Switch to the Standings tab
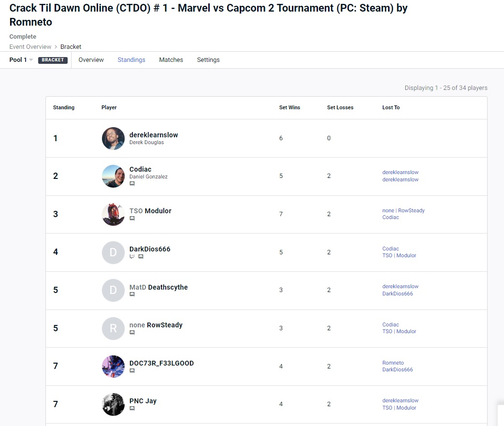 131,60
